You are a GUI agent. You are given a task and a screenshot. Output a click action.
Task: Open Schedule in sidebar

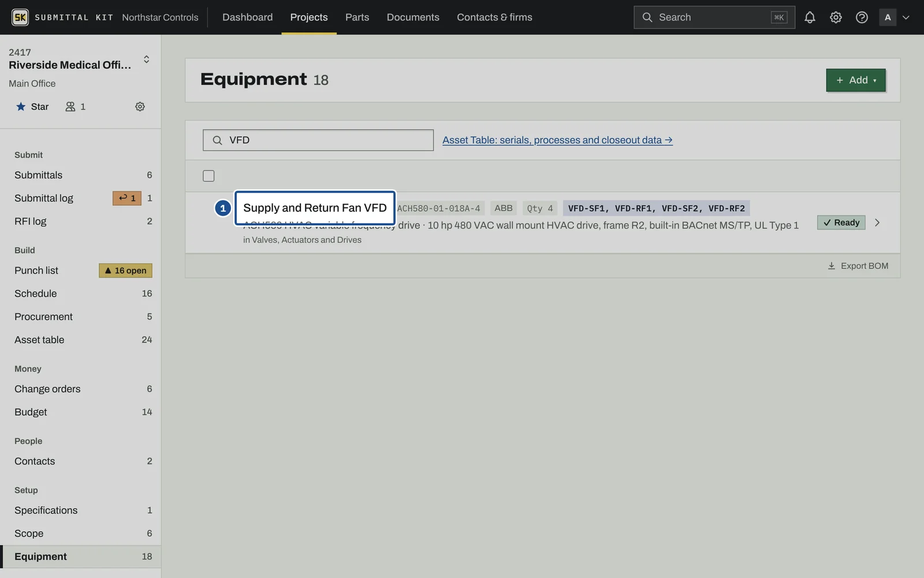(81, 294)
